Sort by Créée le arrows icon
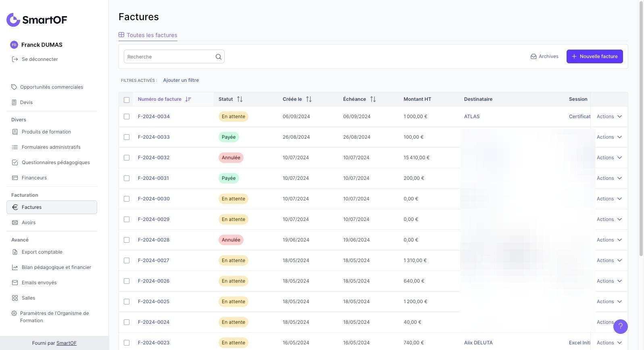 (x=308, y=99)
